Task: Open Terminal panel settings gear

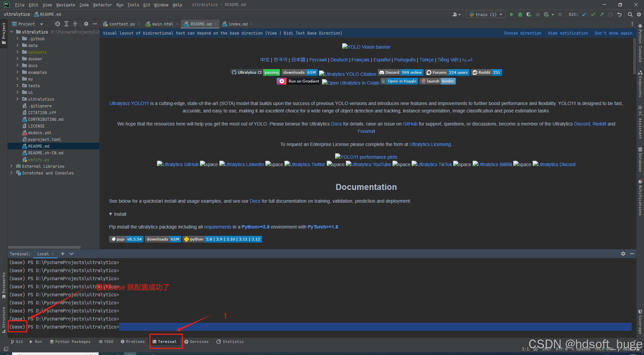Action: pyautogui.click(x=623, y=254)
